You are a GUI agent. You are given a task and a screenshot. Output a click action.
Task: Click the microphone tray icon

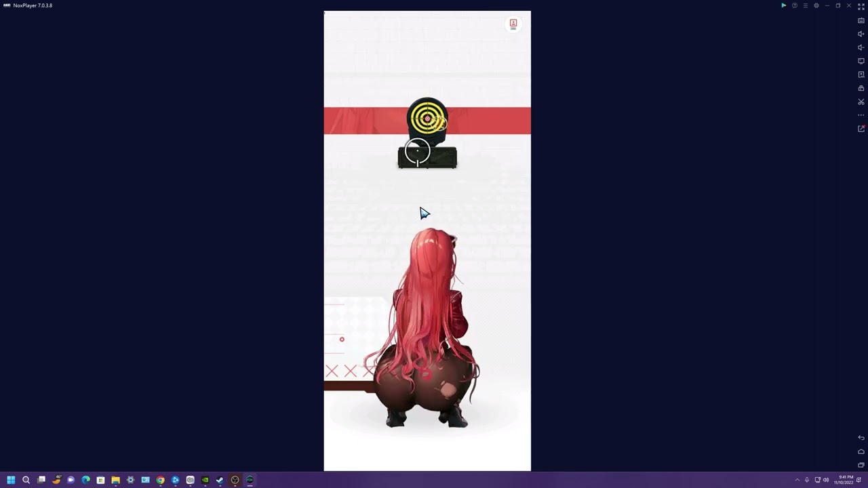(x=807, y=480)
